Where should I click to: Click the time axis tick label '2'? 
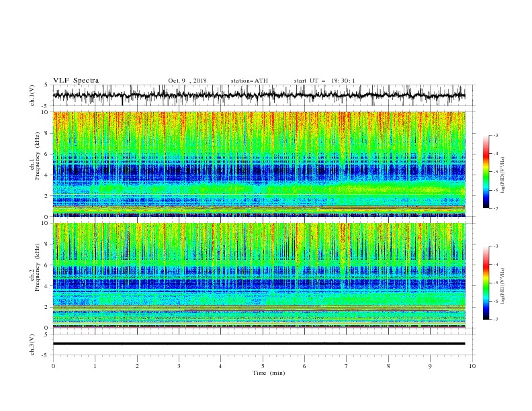click(137, 366)
